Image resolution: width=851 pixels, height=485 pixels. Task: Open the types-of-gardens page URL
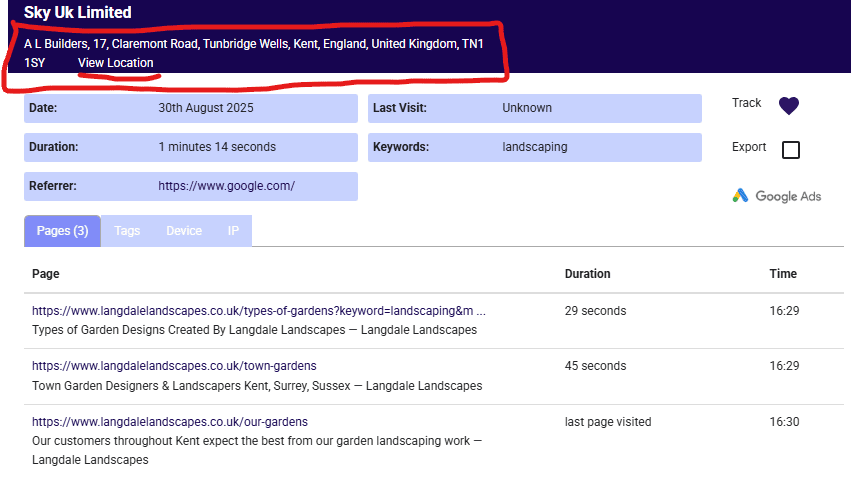pos(258,311)
